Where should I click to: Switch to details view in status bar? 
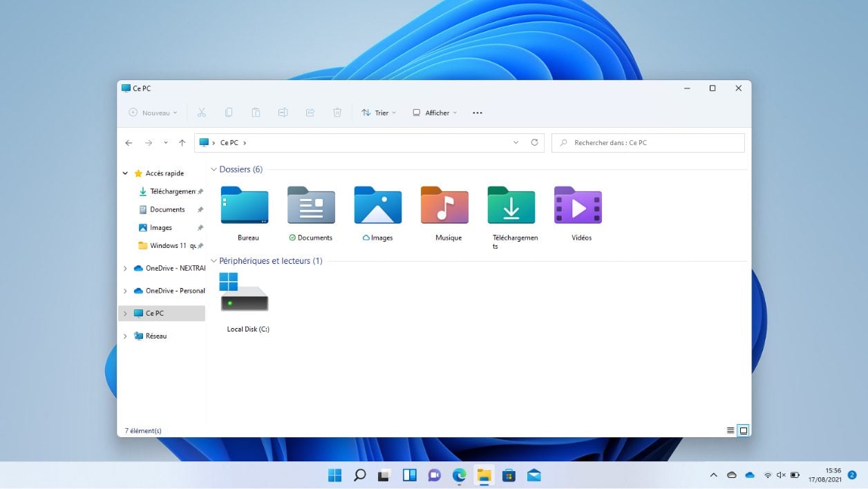click(730, 430)
